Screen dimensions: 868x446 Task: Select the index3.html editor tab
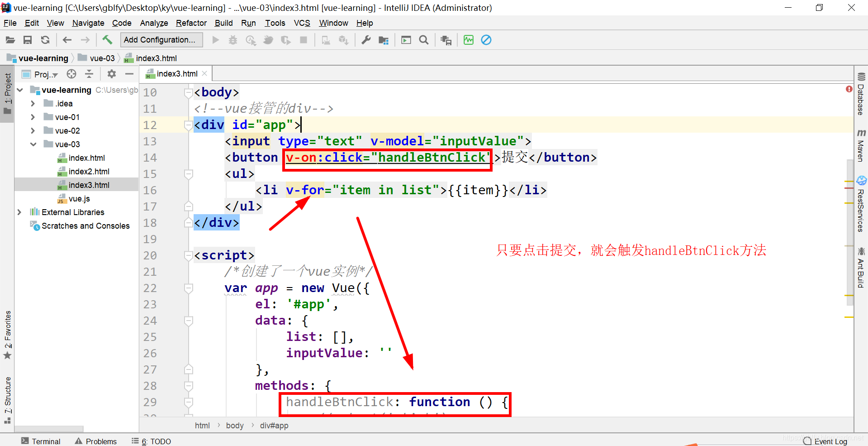tap(176, 73)
